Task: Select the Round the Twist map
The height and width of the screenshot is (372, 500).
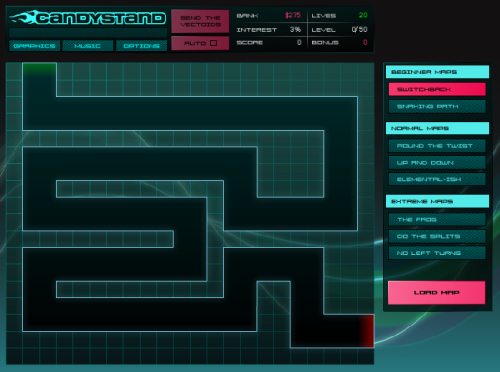Action: tap(437, 146)
